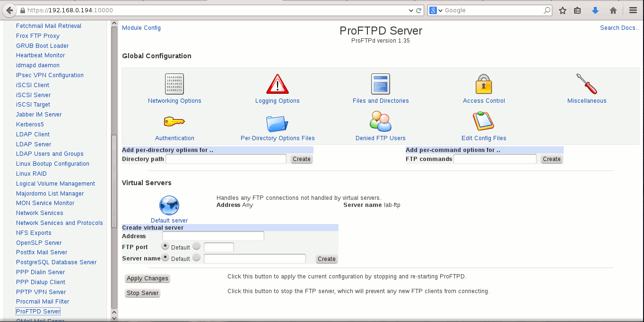Click the sidebar scrollbar up arrow

point(114,23)
